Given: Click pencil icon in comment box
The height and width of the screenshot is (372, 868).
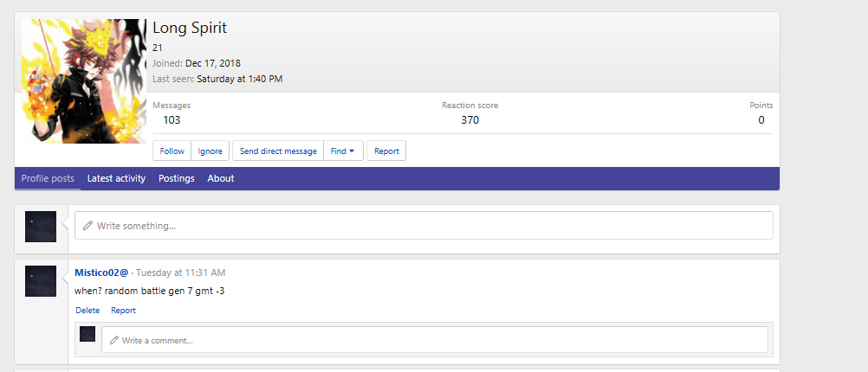Looking at the screenshot, I should click(x=114, y=340).
